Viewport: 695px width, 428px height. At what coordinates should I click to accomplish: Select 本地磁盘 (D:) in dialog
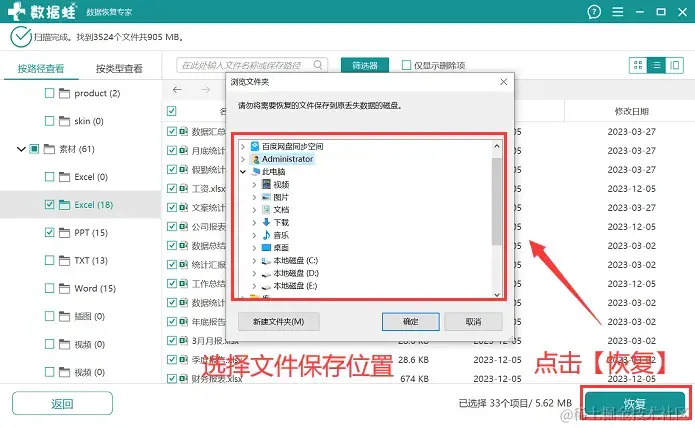tap(296, 273)
